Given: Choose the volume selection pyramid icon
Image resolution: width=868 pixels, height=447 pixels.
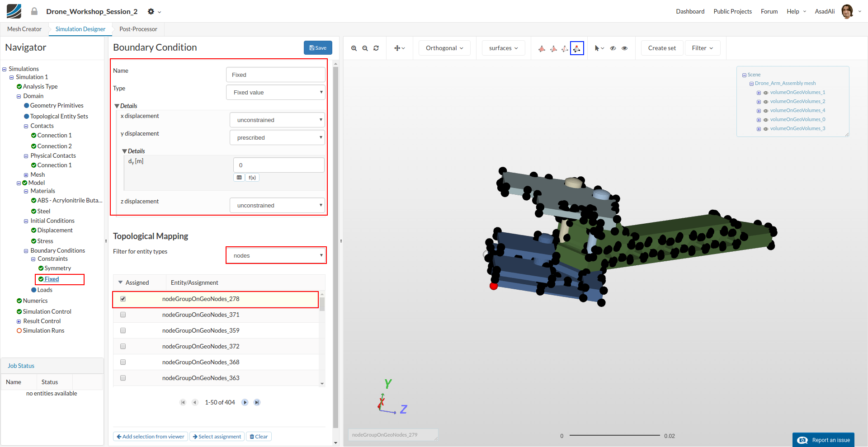Looking at the screenshot, I should (x=542, y=48).
